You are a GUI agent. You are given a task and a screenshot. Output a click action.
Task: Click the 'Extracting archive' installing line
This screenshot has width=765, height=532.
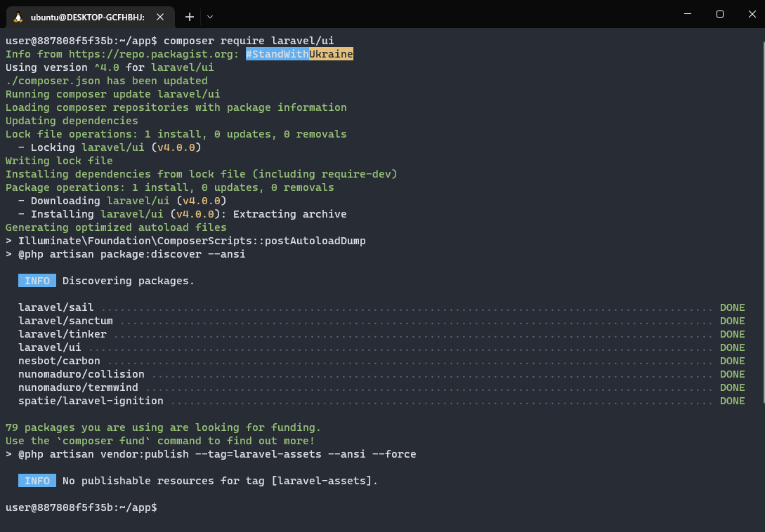(183, 214)
